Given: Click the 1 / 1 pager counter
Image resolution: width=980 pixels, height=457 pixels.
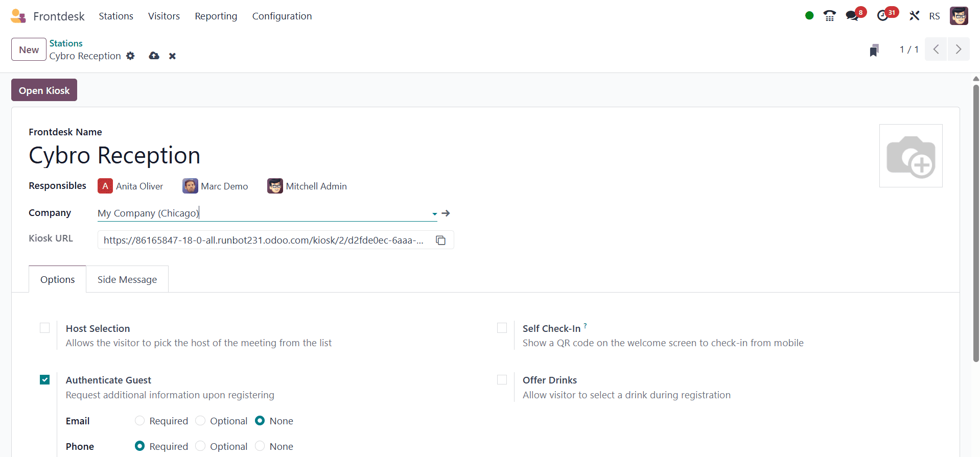Looking at the screenshot, I should [x=909, y=50].
